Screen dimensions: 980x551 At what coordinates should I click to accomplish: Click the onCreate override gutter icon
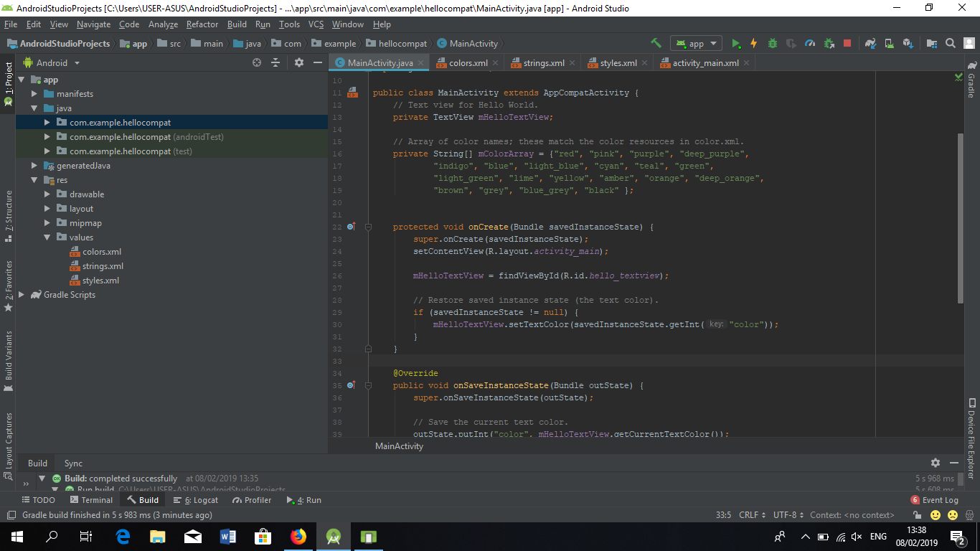point(351,227)
